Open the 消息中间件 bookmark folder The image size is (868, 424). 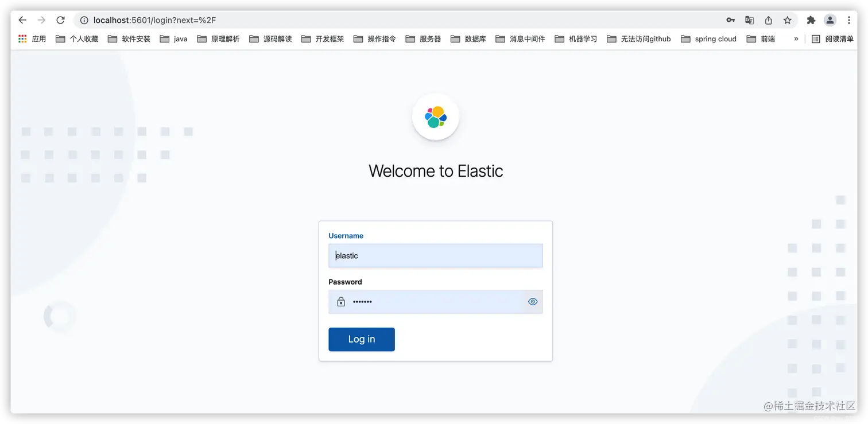521,39
